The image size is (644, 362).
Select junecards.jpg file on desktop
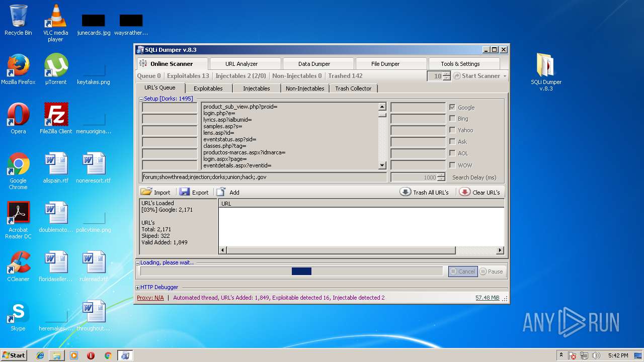(x=94, y=25)
